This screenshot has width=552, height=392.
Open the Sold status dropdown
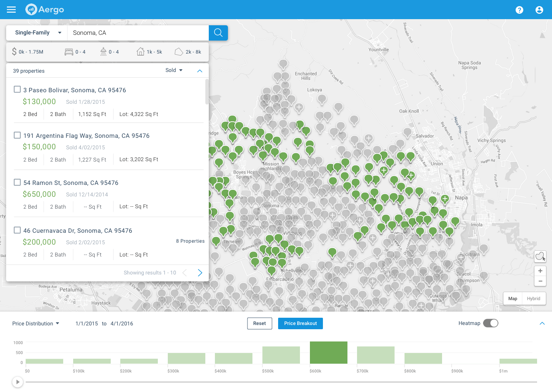click(x=173, y=70)
